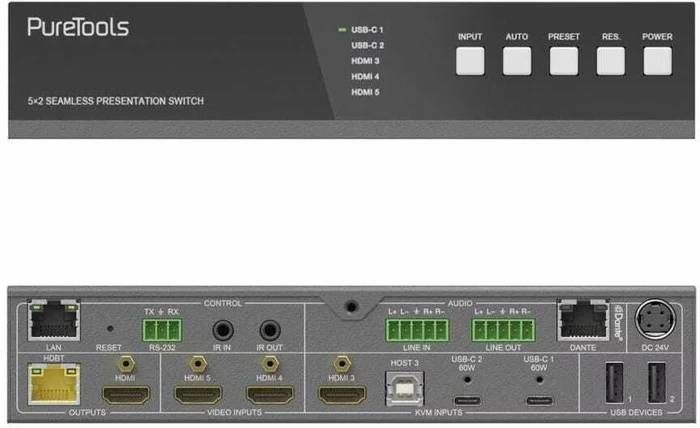
Task: Click the RS-232 green terminal block
Action: coord(161,330)
